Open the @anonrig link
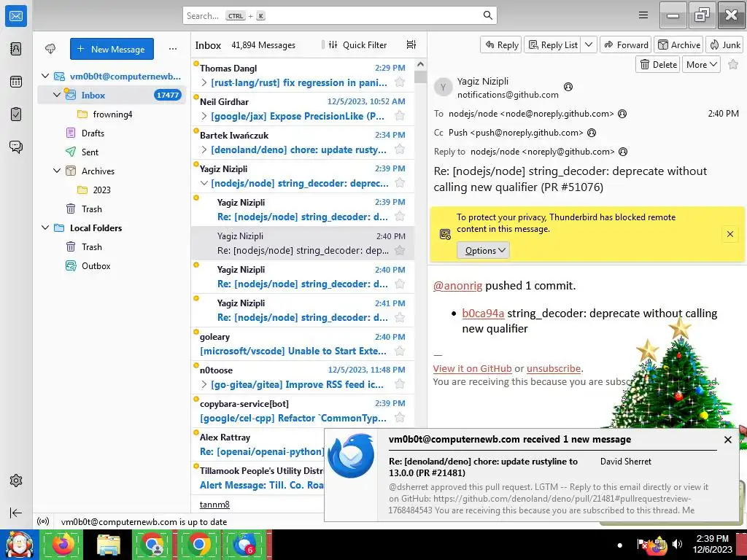 457,286
